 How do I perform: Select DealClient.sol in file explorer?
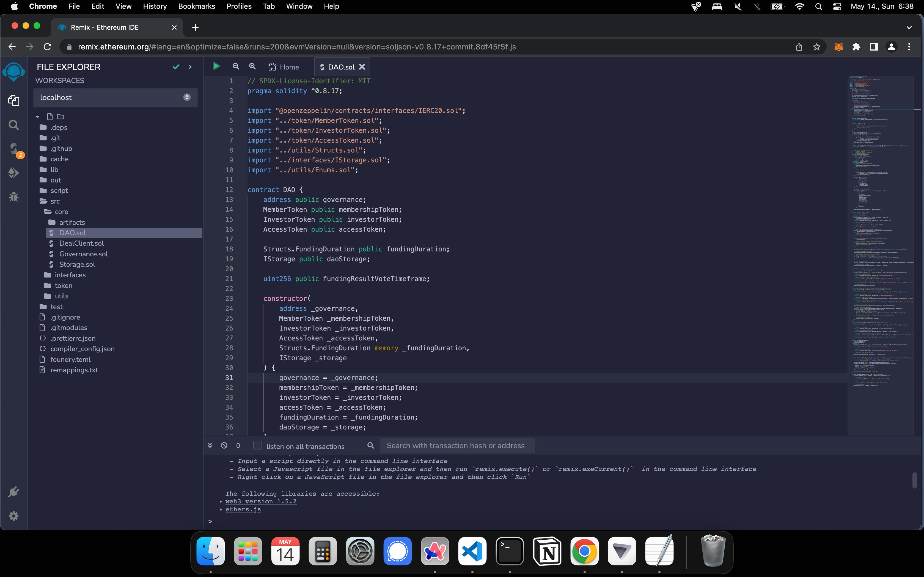(81, 243)
